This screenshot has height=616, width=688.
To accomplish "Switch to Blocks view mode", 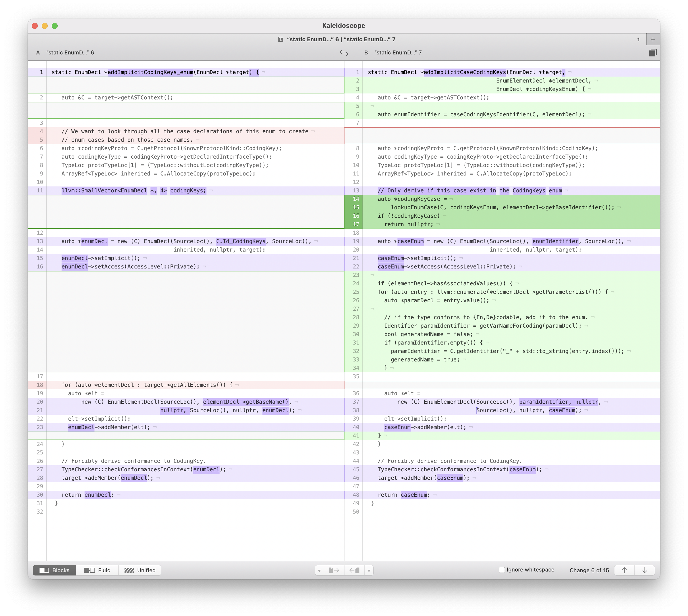I will [x=54, y=570].
